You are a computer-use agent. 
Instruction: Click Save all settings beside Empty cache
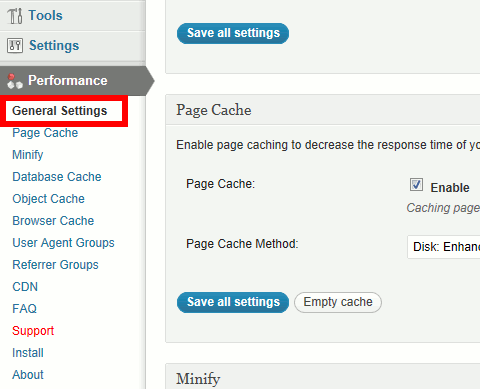233,302
